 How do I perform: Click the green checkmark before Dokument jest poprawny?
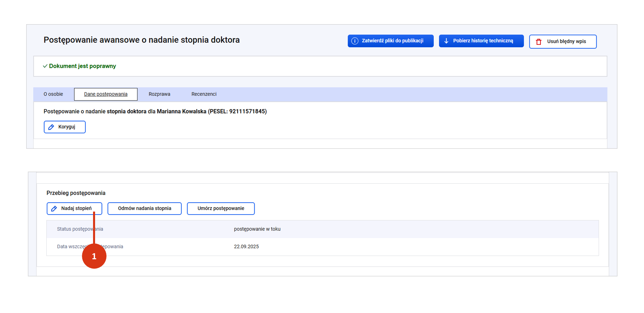pos(45,66)
